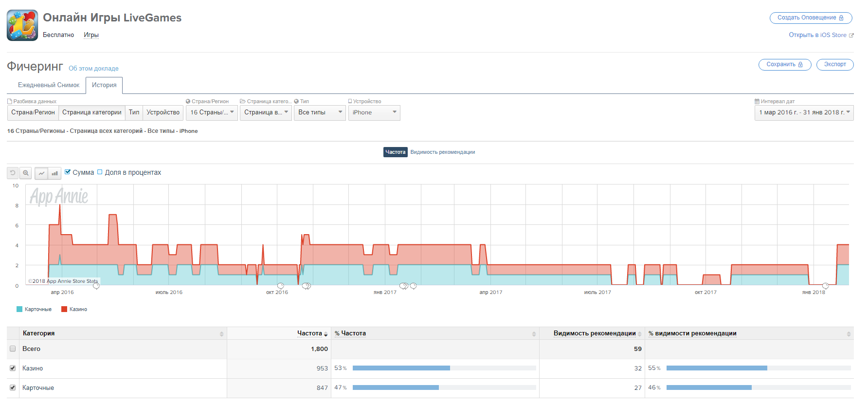Open the 16 Страны country dropdown
This screenshot has width=868, height=405.
[212, 112]
